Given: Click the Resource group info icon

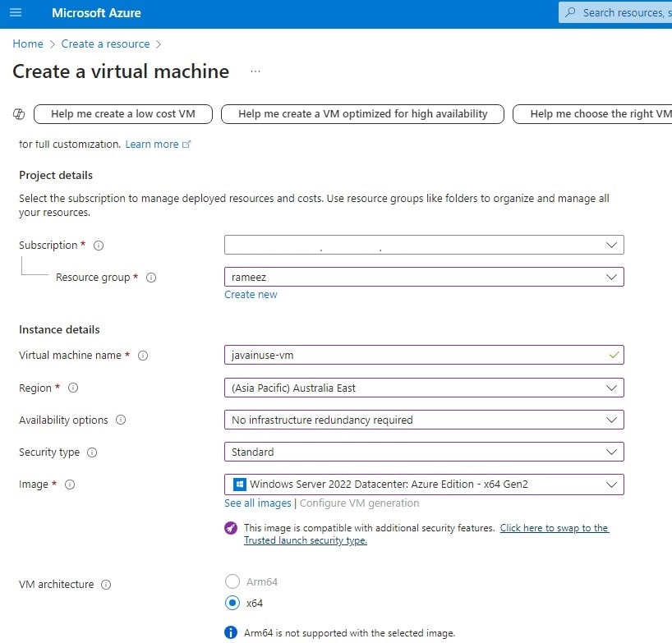Looking at the screenshot, I should 151,278.
